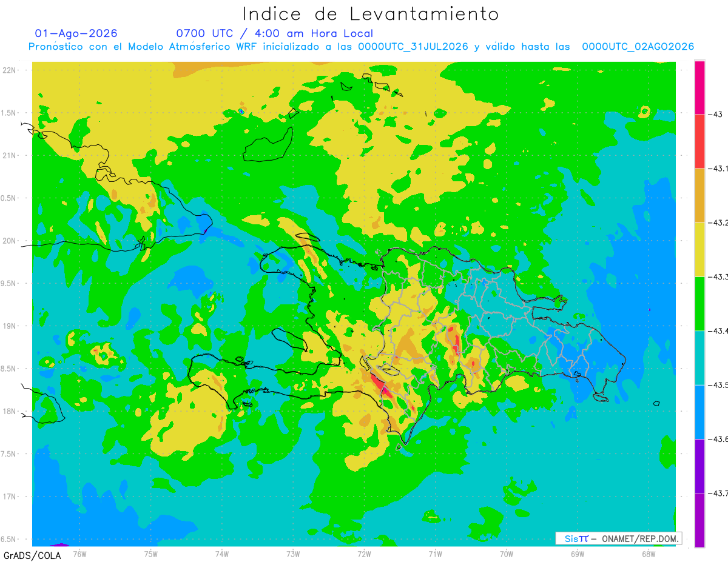Click the '73W' longitude label
Image resolution: width=728 pixels, height=562 pixels.
(x=293, y=554)
